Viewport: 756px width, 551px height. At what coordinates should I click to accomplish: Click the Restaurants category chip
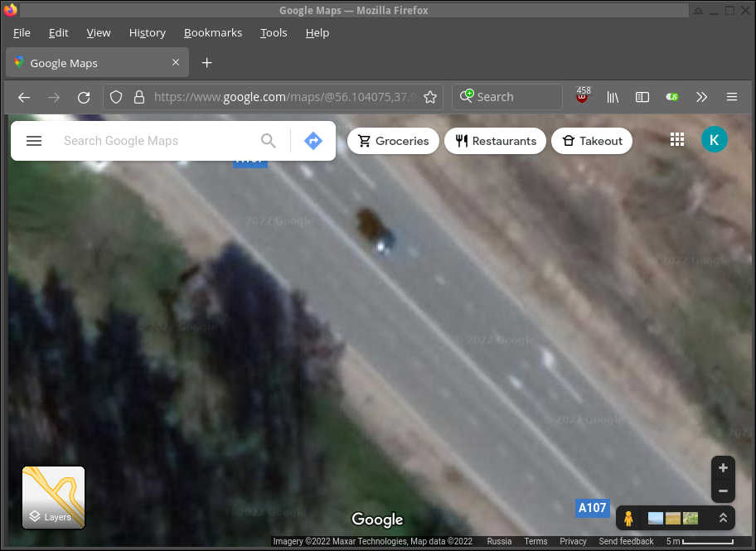(495, 141)
